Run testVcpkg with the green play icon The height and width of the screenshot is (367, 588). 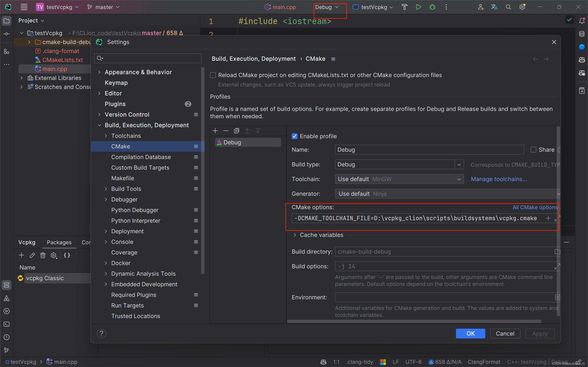[x=418, y=7]
